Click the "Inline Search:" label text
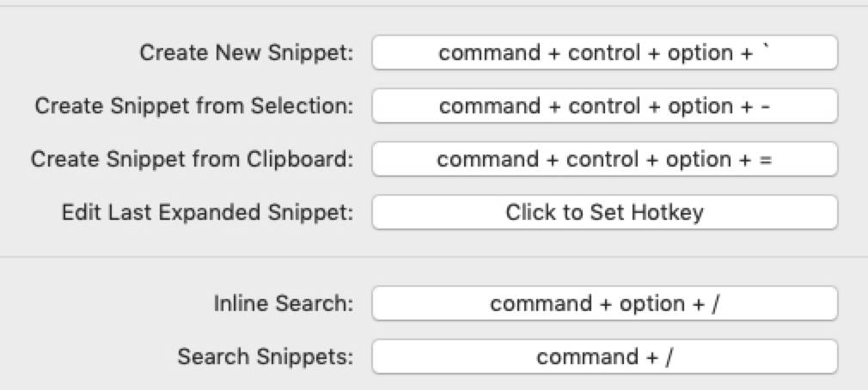The height and width of the screenshot is (390, 868). click(x=284, y=303)
